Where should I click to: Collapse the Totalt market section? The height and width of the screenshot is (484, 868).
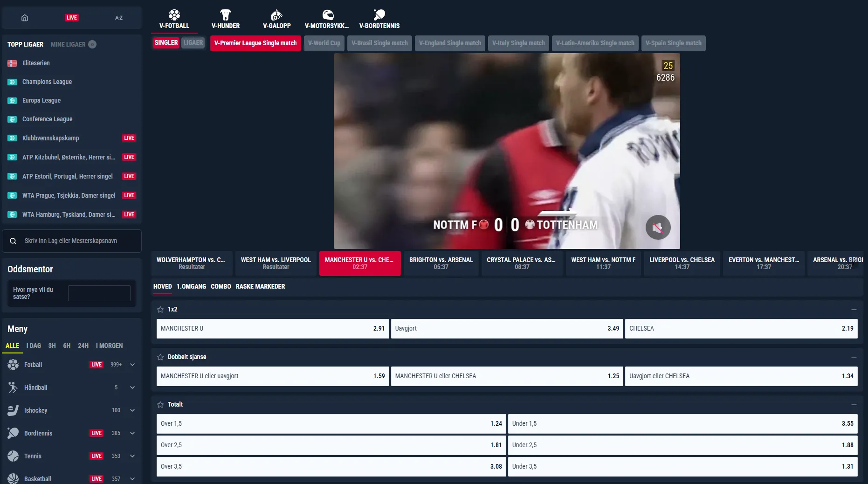point(854,405)
